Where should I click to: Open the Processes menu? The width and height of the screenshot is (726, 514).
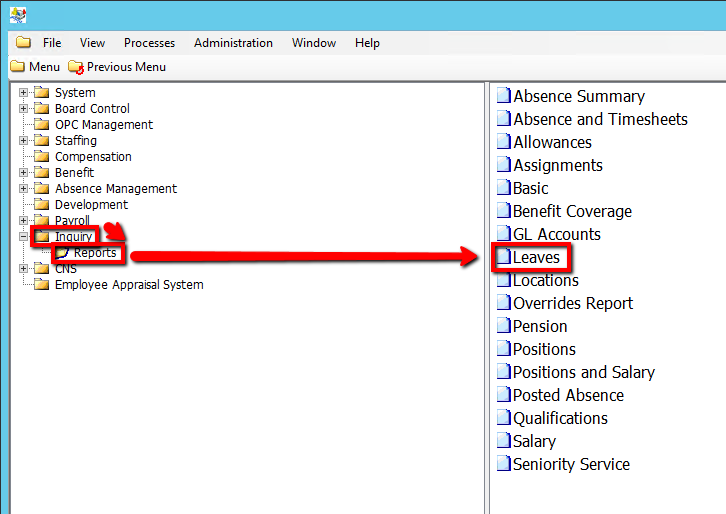tap(149, 43)
